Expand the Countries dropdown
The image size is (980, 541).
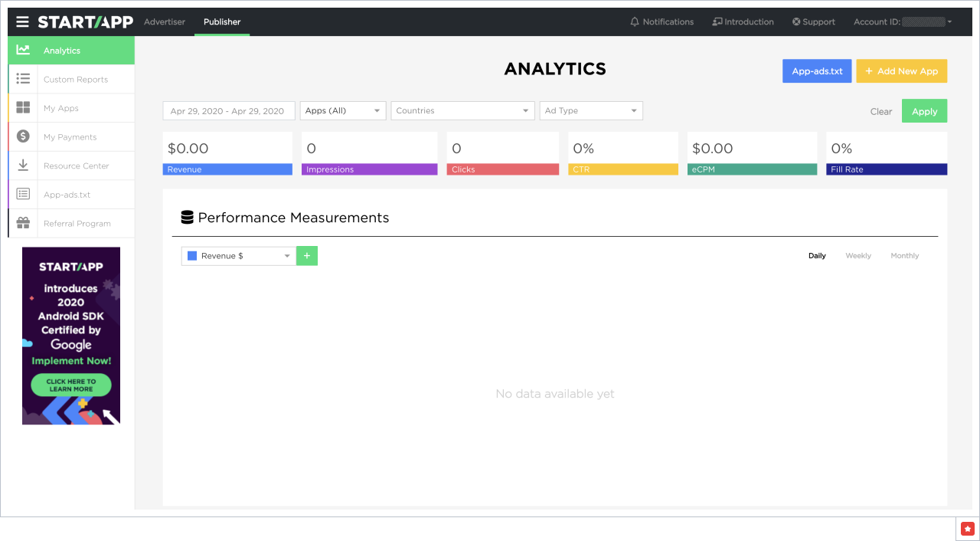[462, 111]
